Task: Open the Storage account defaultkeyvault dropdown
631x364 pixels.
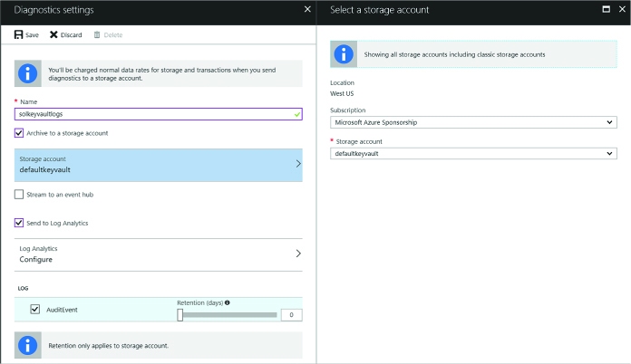Action: tap(473, 153)
